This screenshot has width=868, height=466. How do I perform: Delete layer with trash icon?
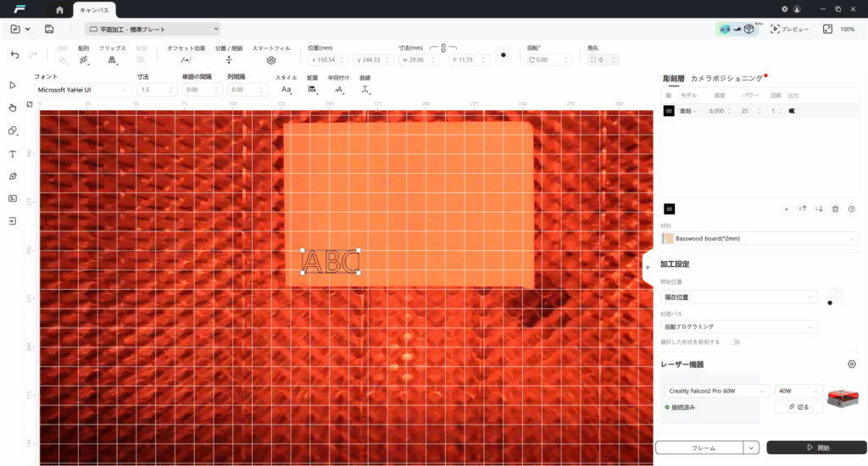835,208
